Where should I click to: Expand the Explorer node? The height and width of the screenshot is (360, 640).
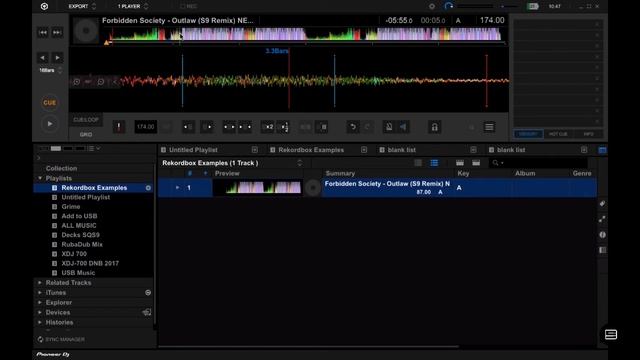[40, 302]
